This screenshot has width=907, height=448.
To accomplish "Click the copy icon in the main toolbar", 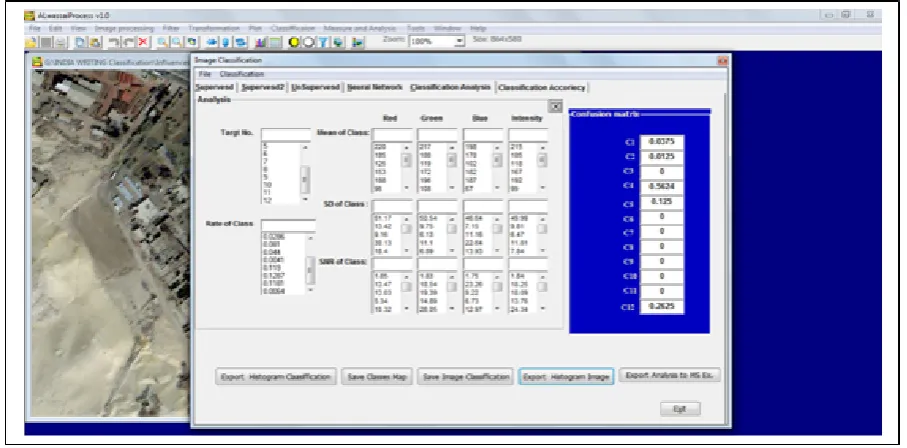I will (x=80, y=42).
